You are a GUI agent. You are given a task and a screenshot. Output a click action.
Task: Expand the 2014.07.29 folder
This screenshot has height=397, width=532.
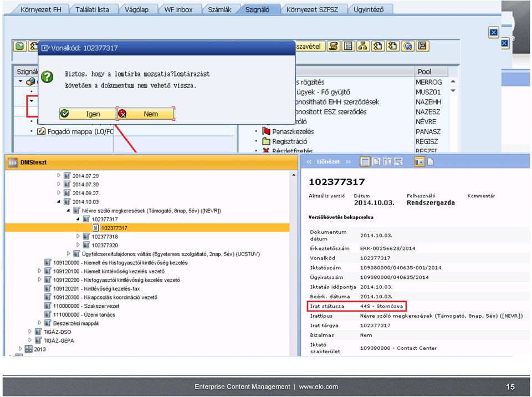(x=58, y=176)
